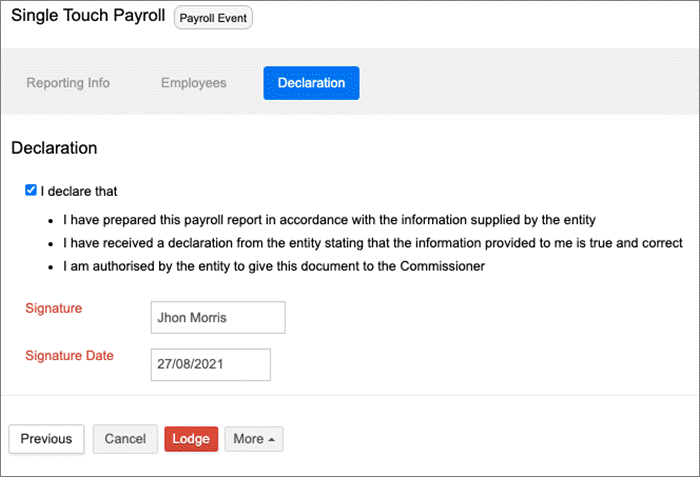Switch to the Reporting Info tab
Image resolution: width=700 pixels, height=477 pixels.
click(x=68, y=83)
